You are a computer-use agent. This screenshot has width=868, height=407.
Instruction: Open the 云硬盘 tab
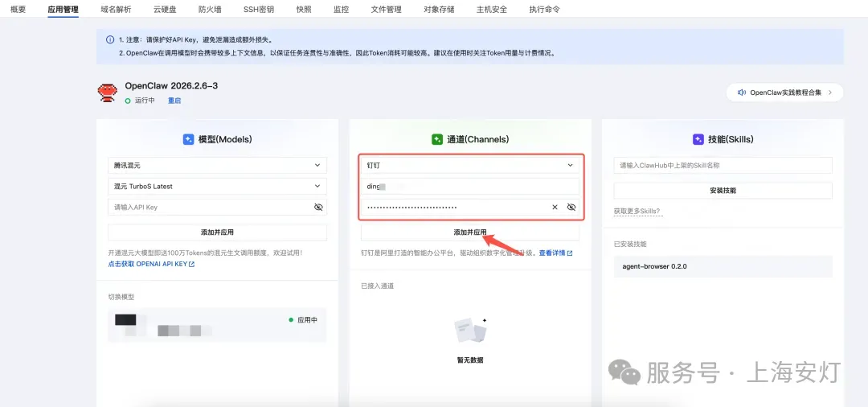[165, 10]
